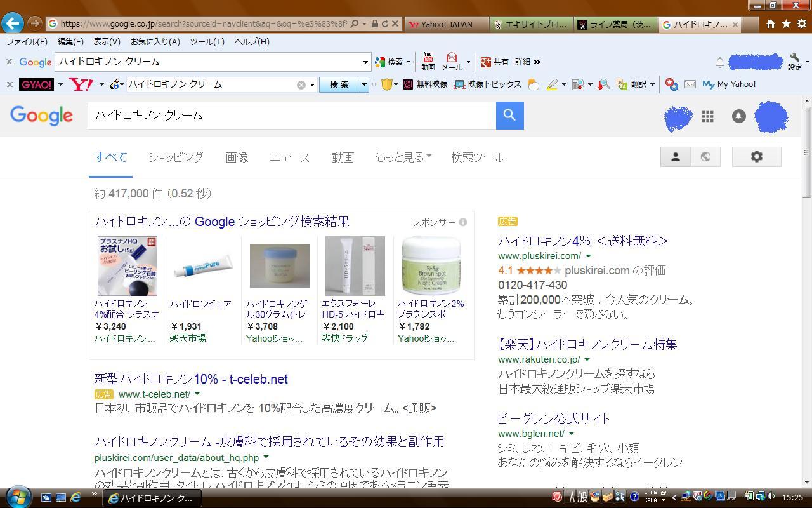Click taskbar volume speaker icon
The image size is (812, 508).
pyautogui.click(x=771, y=497)
